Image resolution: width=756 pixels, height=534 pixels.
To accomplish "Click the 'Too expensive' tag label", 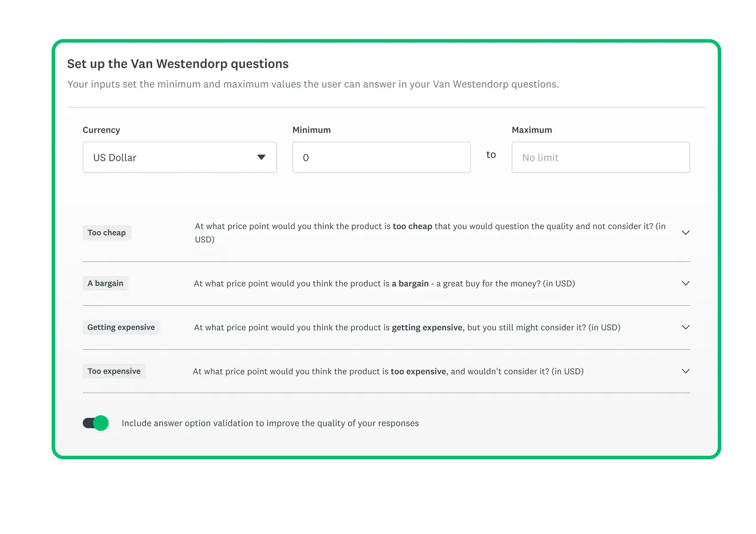I will [x=114, y=371].
